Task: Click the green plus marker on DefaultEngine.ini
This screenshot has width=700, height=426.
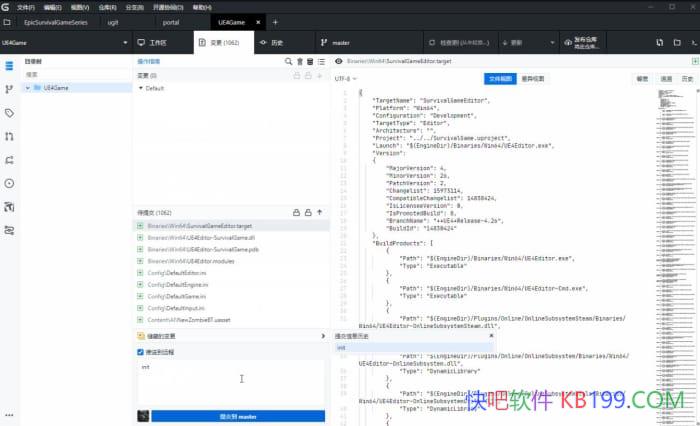Action: (x=140, y=284)
